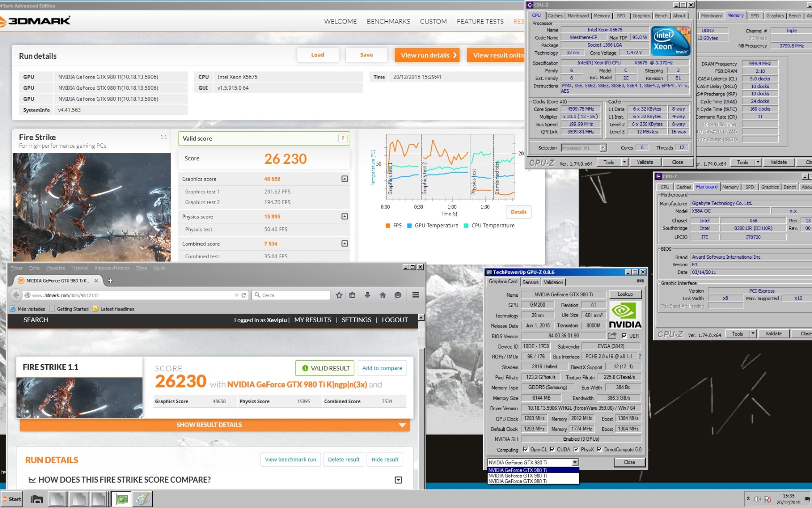812x508 pixels.
Task: Click the Lookup button in GPU-Z
Action: (x=625, y=294)
